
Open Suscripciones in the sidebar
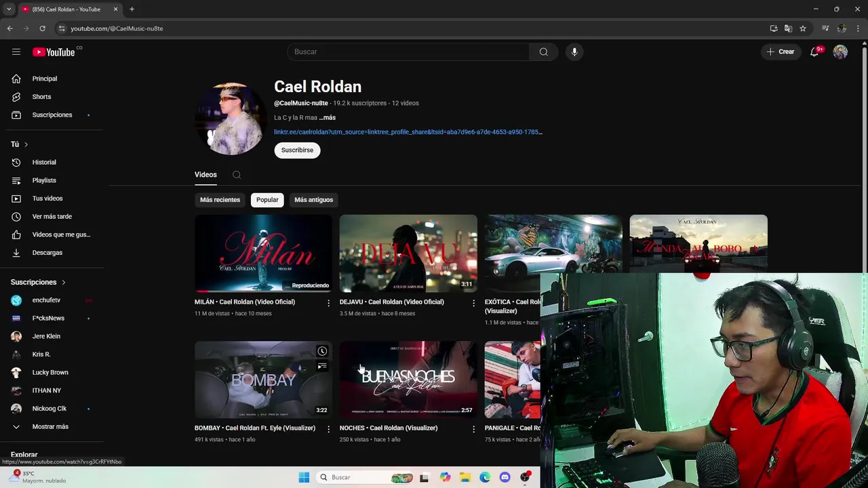[x=52, y=115]
